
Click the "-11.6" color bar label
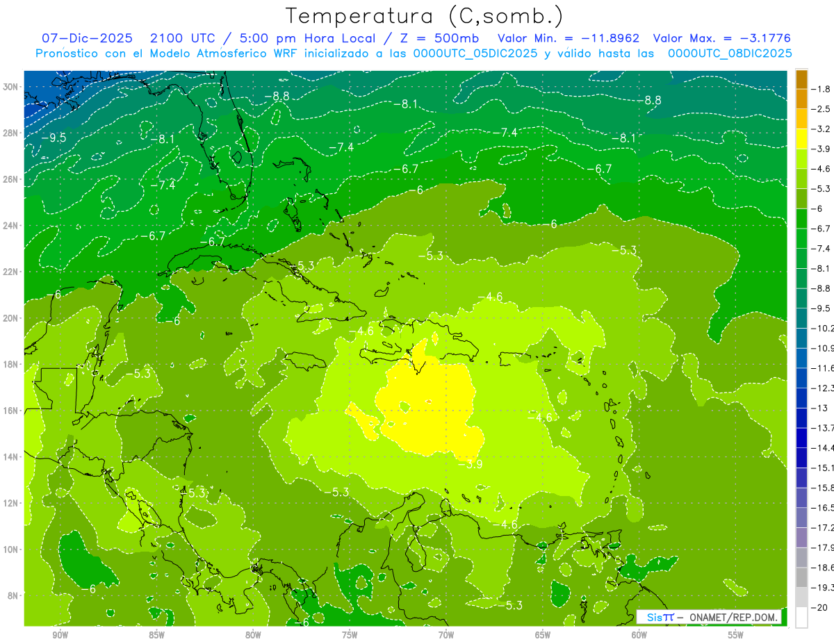coord(823,368)
